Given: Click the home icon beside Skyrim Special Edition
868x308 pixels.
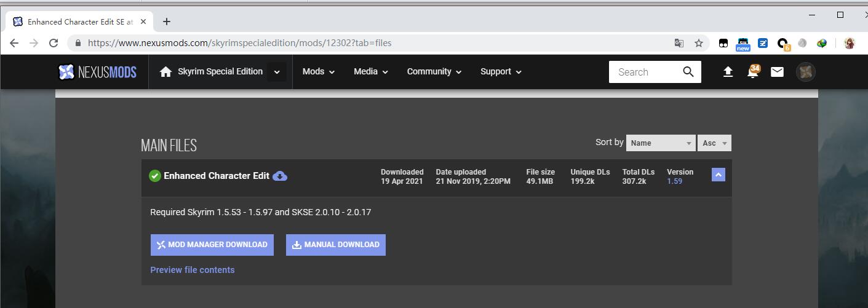Looking at the screenshot, I should (x=165, y=72).
